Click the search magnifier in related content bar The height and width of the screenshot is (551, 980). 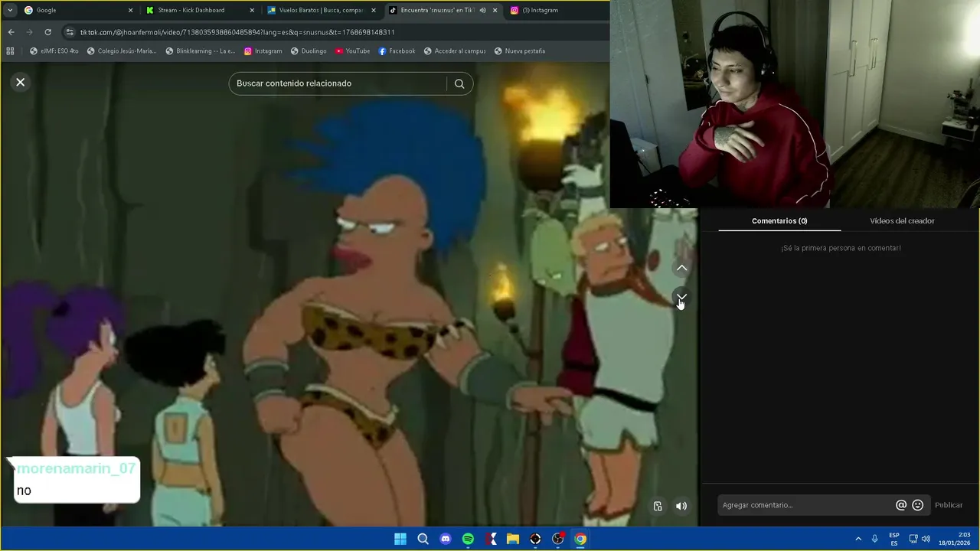point(459,84)
